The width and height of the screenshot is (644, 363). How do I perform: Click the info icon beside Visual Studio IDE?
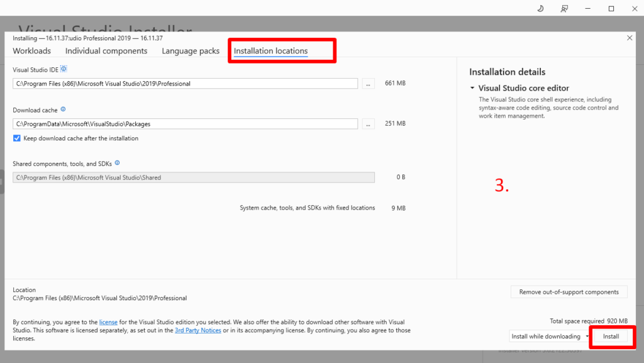(x=64, y=69)
